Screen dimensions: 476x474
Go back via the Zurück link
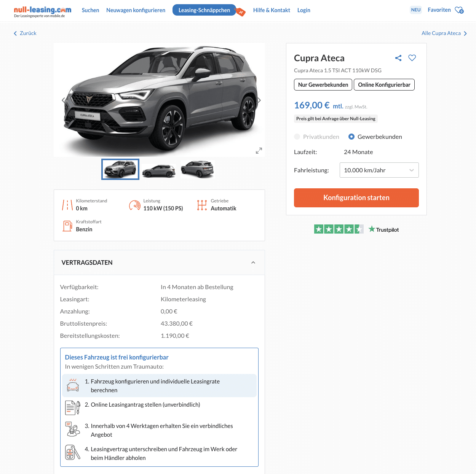[25, 33]
